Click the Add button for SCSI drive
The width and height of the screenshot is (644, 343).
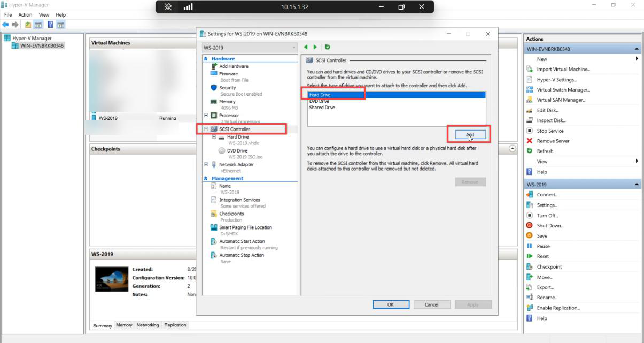click(x=470, y=135)
